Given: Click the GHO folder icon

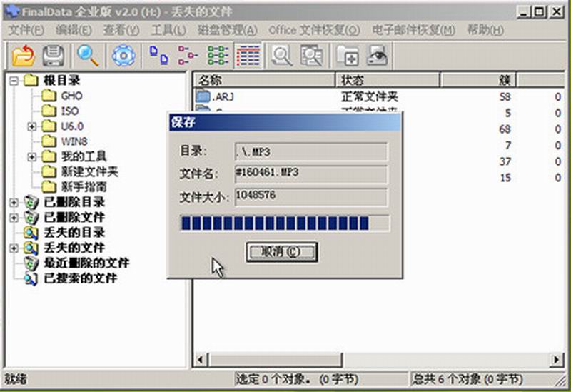Looking at the screenshot, I should click(49, 96).
